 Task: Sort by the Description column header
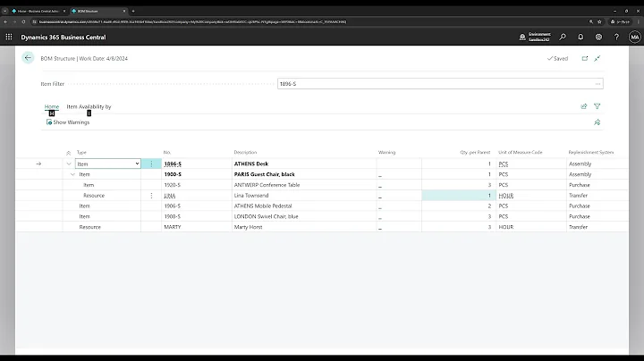point(245,152)
